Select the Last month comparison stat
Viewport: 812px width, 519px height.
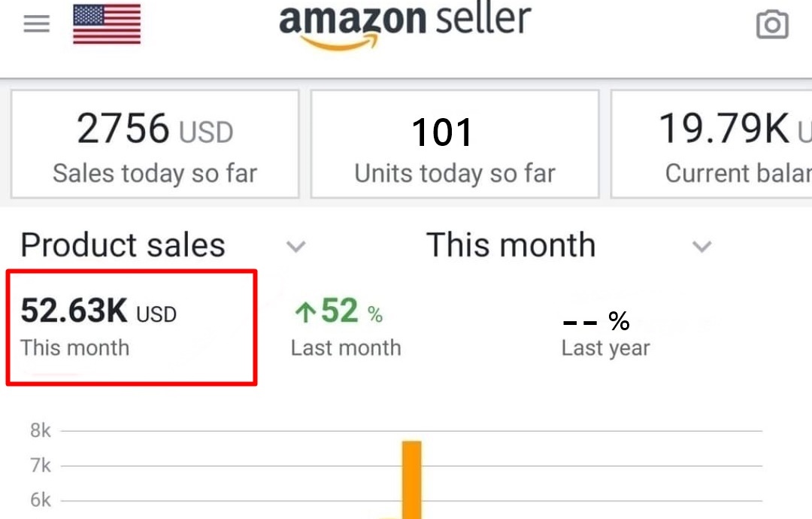(346, 329)
